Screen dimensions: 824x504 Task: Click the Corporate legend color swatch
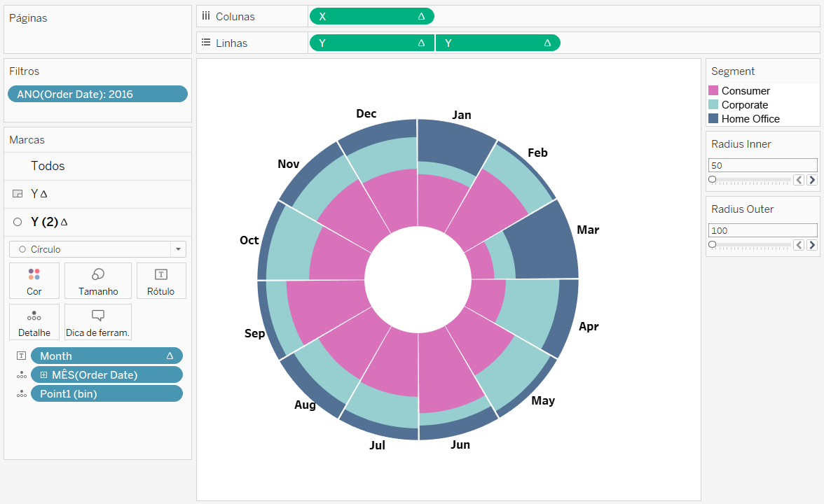[x=713, y=104]
